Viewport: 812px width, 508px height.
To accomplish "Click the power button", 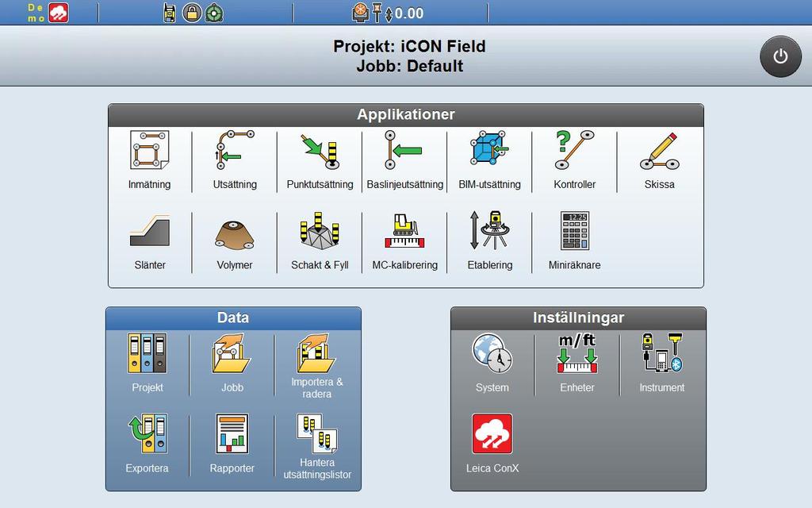I will coord(780,56).
